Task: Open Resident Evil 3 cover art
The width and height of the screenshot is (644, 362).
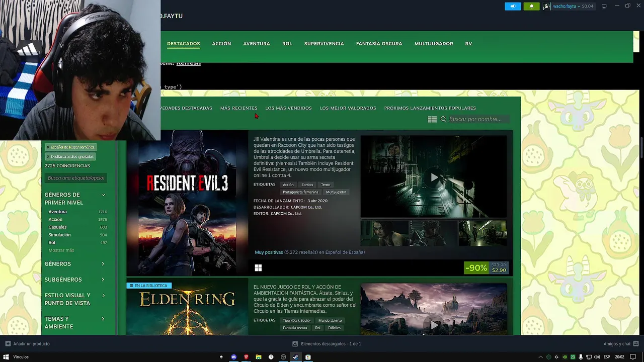Action: [x=187, y=203]
